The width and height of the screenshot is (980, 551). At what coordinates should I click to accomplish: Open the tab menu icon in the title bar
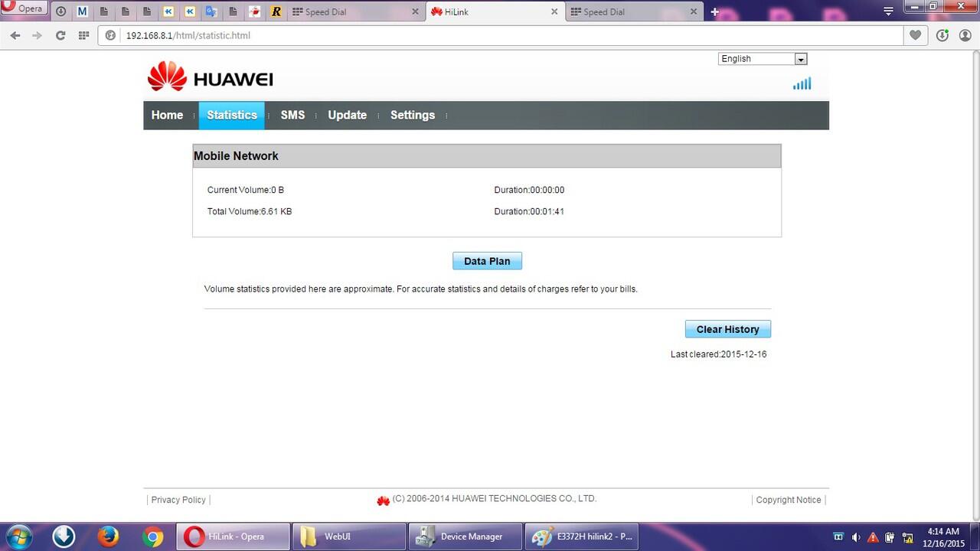(888, 11)
